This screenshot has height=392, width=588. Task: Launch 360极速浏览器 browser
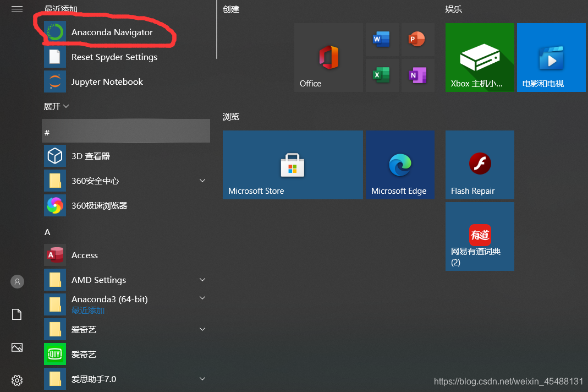coord(127,206)
